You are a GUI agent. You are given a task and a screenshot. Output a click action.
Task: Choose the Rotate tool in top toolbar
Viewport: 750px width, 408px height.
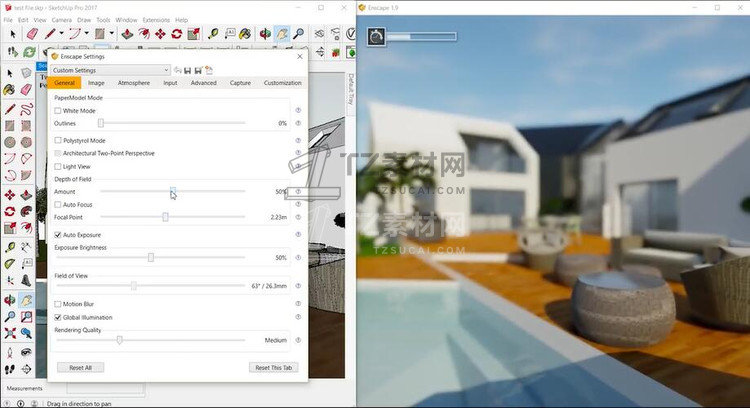point(176,34)
